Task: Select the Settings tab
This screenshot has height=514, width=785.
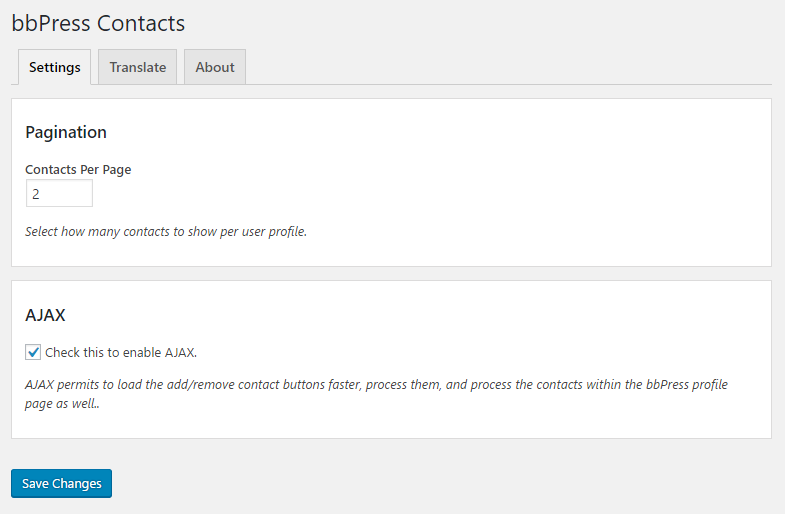Action: point(55,67)
